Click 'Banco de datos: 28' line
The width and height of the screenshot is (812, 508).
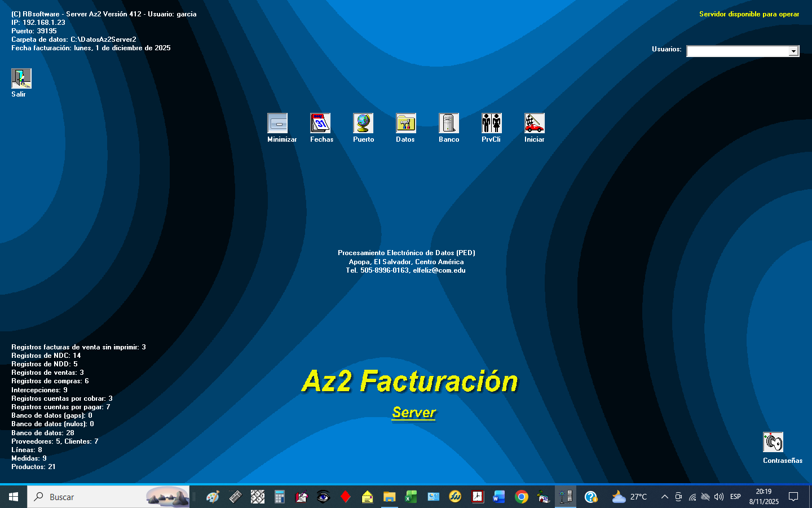click(x=43, y=433)
